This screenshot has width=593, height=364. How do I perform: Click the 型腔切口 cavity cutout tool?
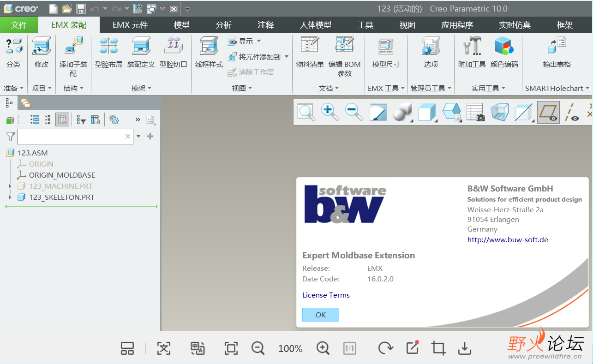[x=174, y=53]
